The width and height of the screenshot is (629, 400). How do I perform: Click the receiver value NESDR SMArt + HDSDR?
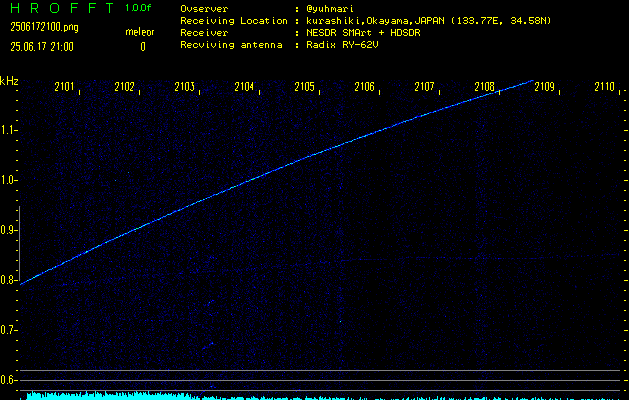point(363,33)
